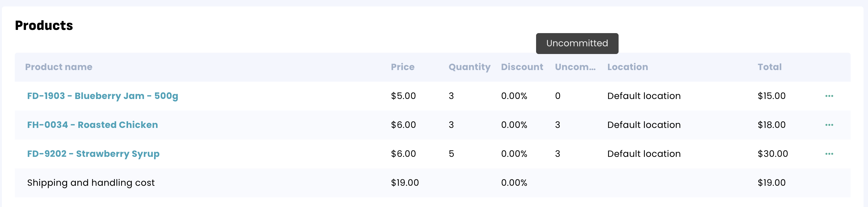Click the Products section heading
Viewport: 868px width, 207px height.
tap(44, 26)
